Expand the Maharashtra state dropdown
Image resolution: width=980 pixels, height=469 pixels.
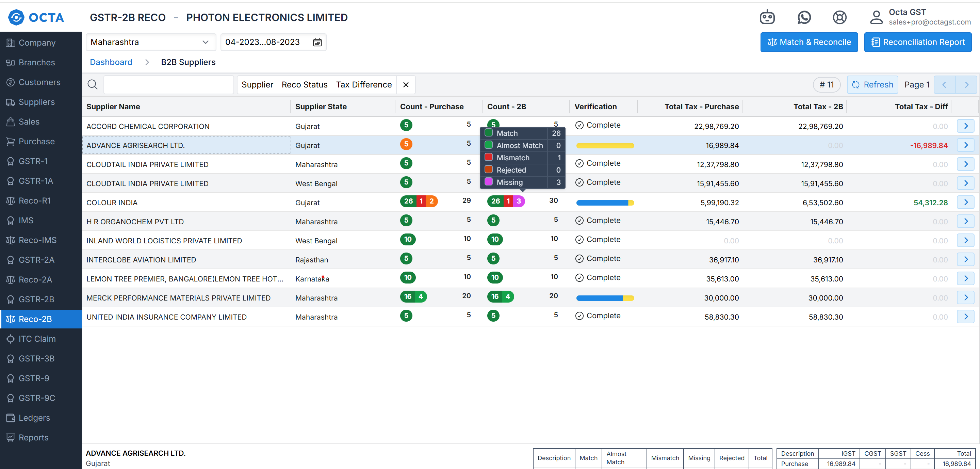pyautogui.click(x=151, y=42)
